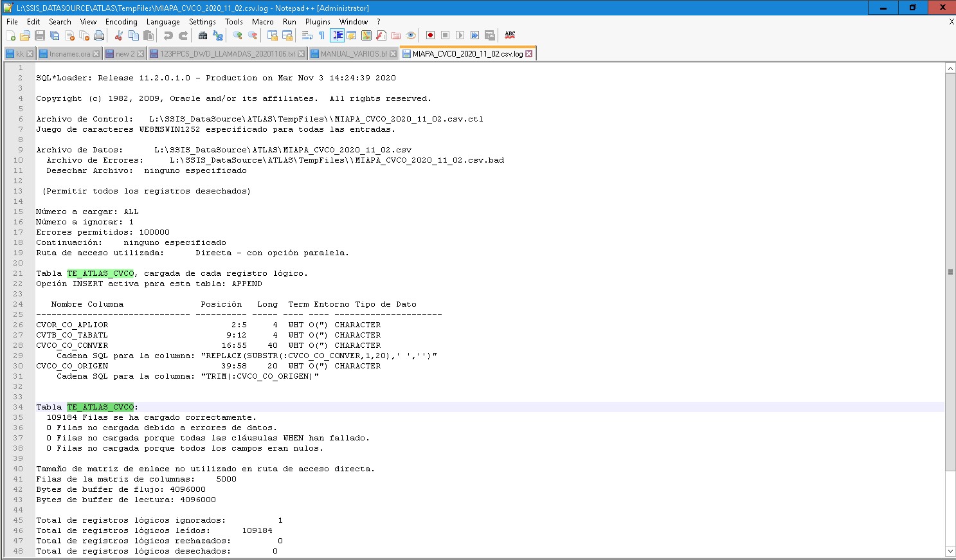Toggle synchronize horizontal scrolling icon

[287, 35]
